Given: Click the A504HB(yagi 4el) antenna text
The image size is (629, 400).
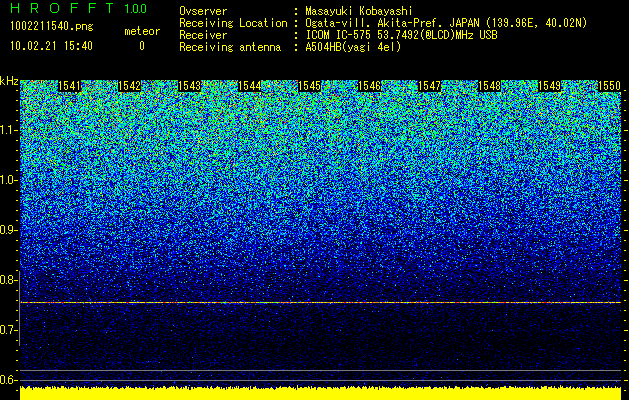Looking at the screenshot, I should pos(353,47).
